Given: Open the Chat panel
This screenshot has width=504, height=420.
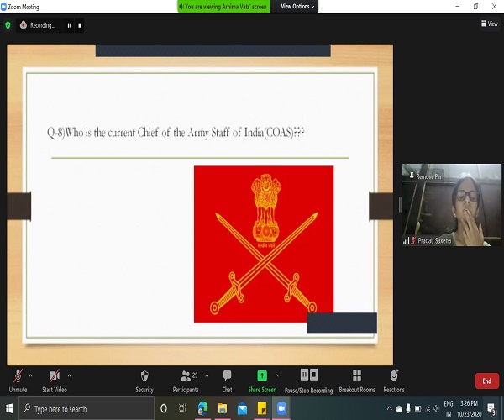Looking at the screenshot, I should [x=227, y=381].
